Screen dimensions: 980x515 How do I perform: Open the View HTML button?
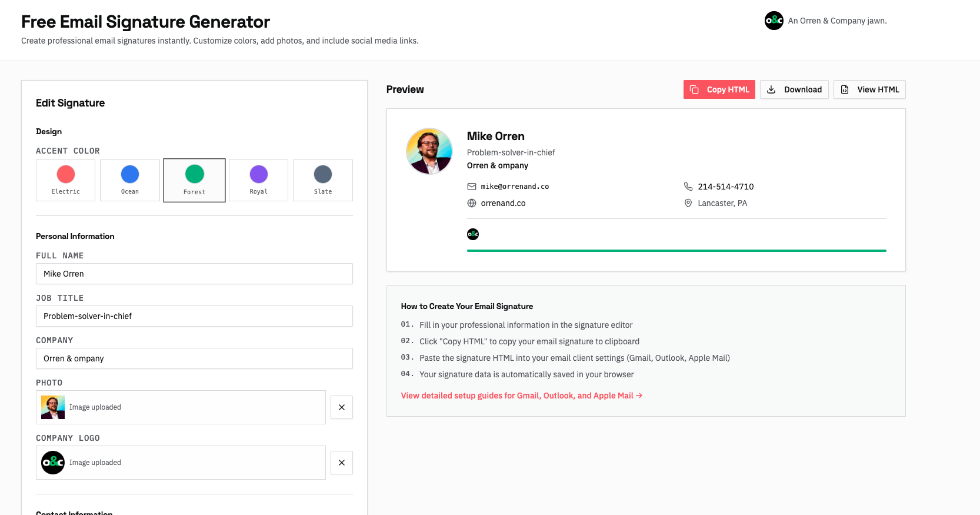point(869,89)
